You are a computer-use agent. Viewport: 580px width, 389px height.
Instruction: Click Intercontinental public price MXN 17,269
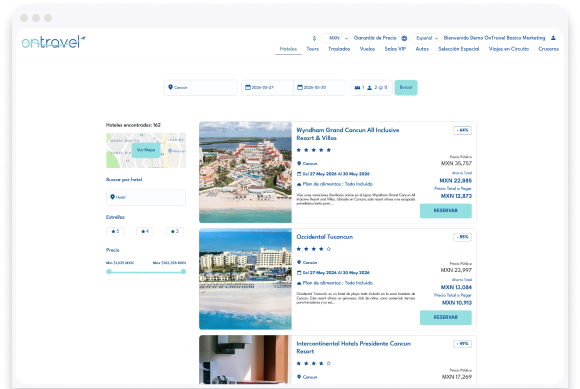pyautogui.click(x=457, y=377)
